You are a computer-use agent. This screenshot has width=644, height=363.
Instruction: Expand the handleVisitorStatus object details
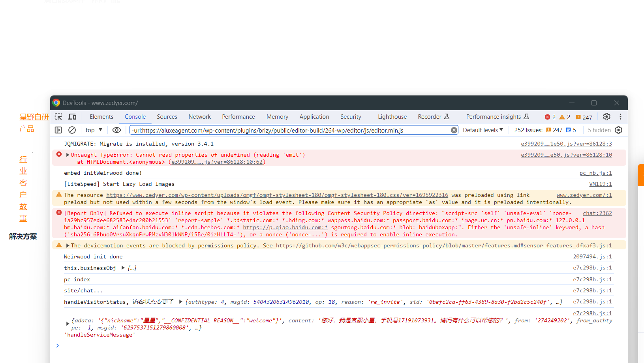tap(180, 302)
